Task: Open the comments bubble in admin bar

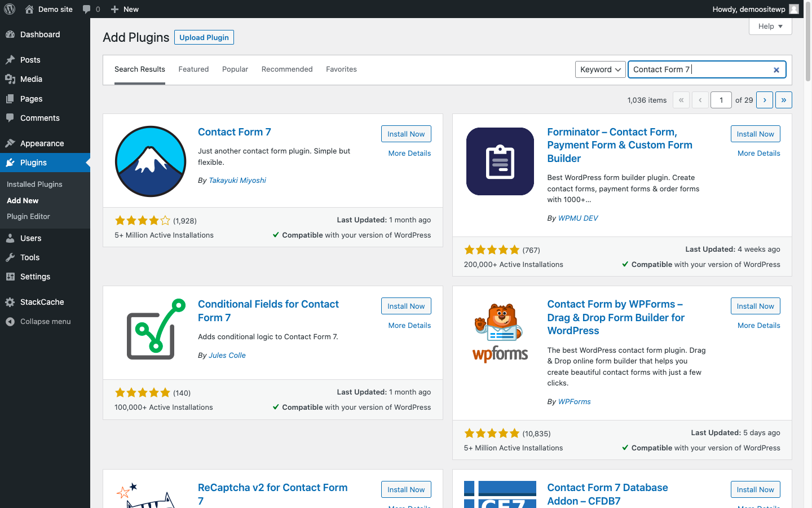Action: 86,9
